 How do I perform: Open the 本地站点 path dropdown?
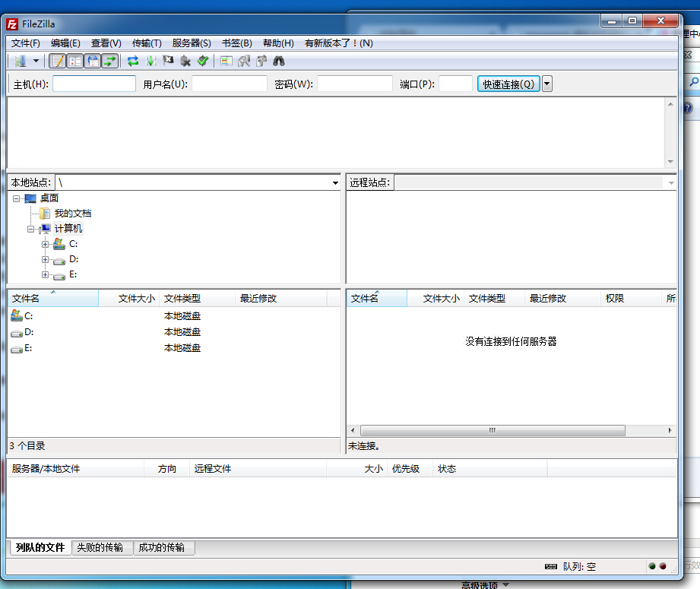click(x=335, y=182)
